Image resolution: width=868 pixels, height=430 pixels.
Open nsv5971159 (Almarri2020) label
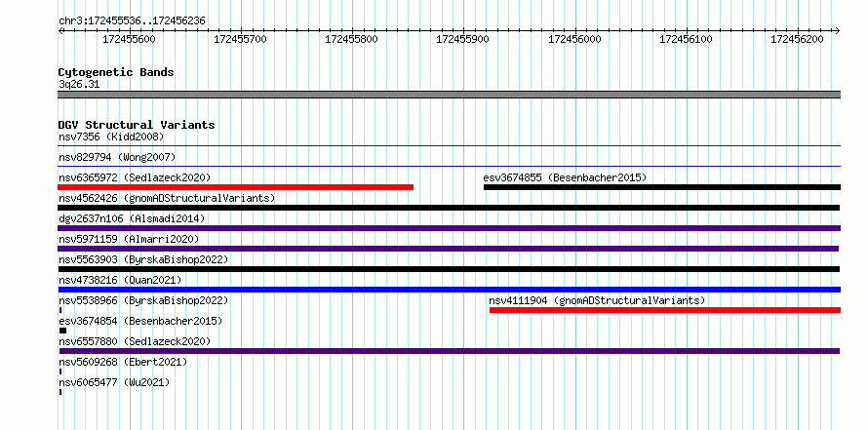point(129,239)
